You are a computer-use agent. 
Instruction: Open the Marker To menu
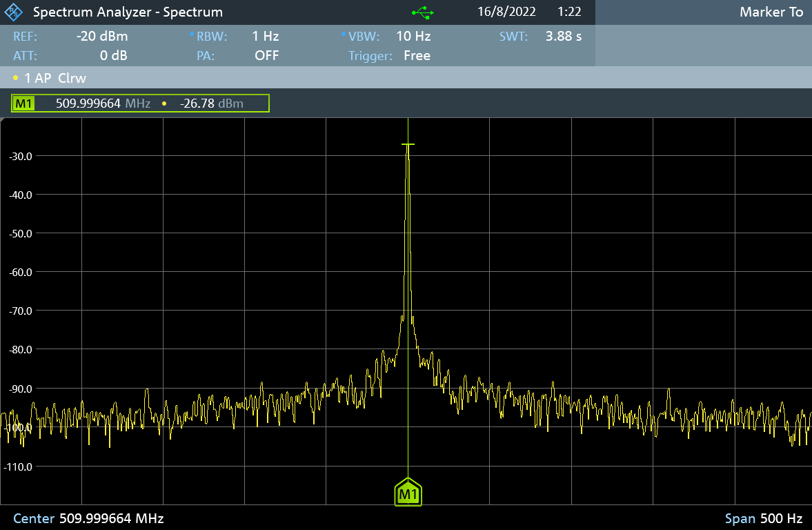pyautogui.click(x=771, y=12)
